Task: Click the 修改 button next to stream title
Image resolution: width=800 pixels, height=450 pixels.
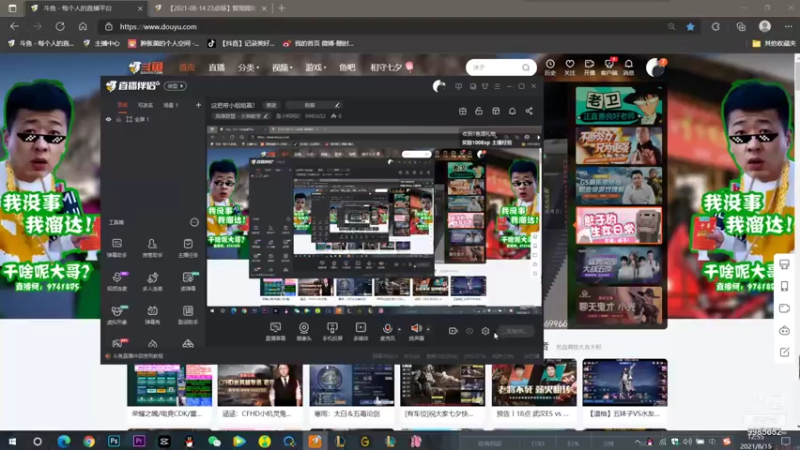Action: point(271,105)
